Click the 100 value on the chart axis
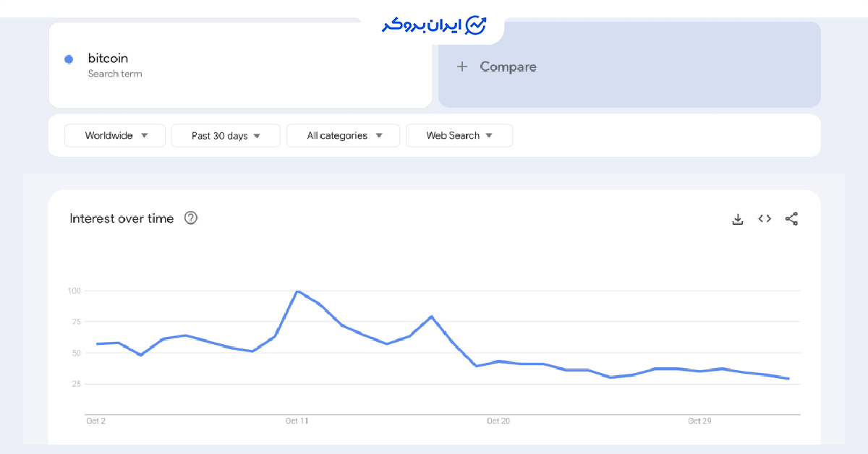The image size is (868, 454). (73, 291)
